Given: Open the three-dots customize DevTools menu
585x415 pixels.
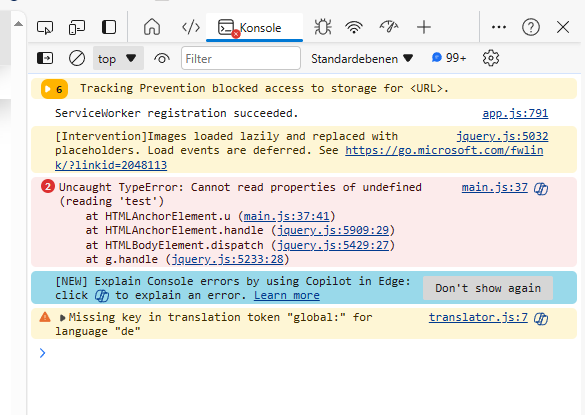Looking at the screenshot, I should pos(499,27).
